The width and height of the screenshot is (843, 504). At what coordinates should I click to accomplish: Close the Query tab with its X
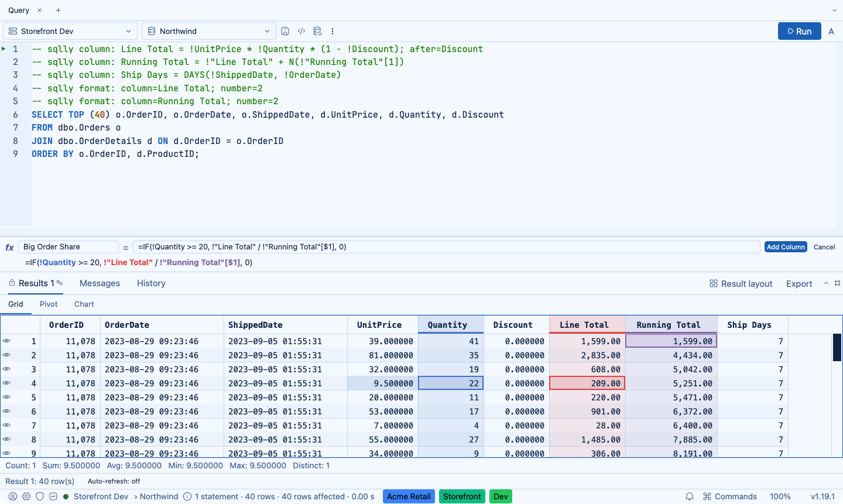point(39,11)
